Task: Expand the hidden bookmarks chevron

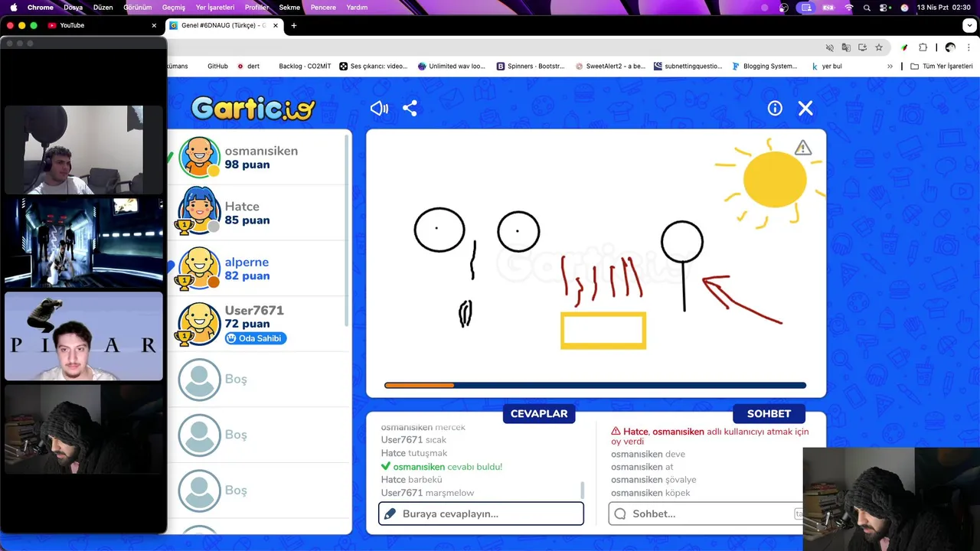Action: (x=890, y=67)
